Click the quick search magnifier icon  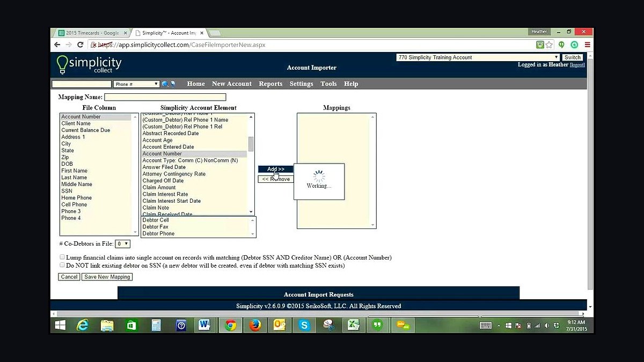pyautogui.click(x=165, y=84)
